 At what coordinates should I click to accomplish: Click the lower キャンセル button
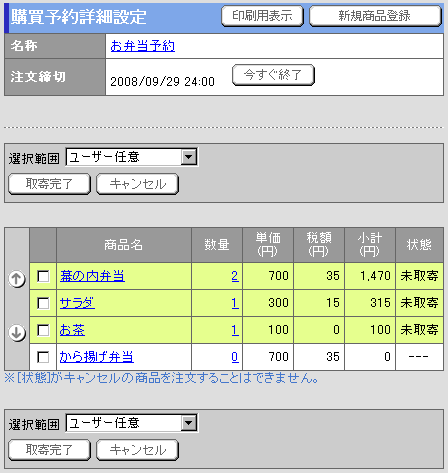point(138,450)
